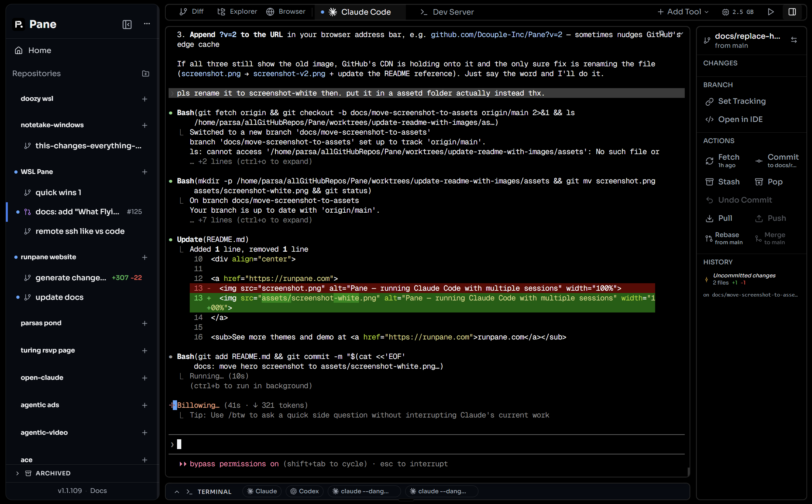This screenshot has height=504, width=812.
Task: Add session to ace repository
Action: pyautogui.click(x=145, y=460)
